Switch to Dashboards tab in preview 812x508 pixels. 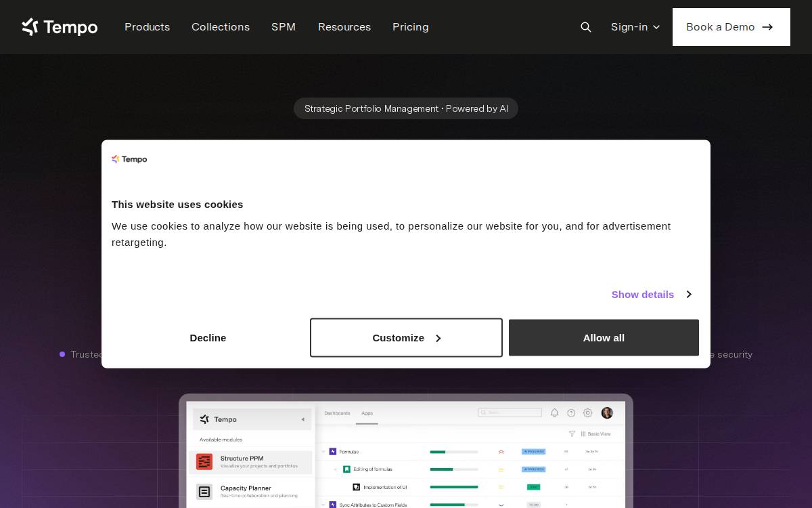point(337,413)
